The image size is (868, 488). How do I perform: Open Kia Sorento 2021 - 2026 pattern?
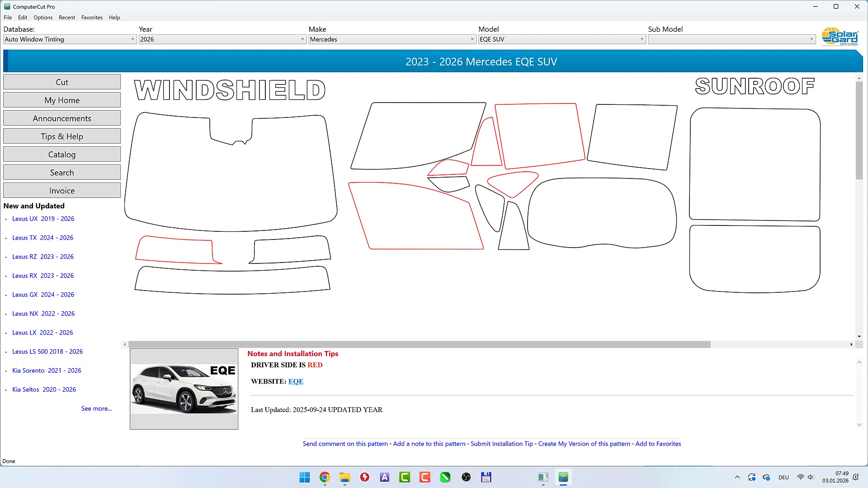click(x=47, y=371)
